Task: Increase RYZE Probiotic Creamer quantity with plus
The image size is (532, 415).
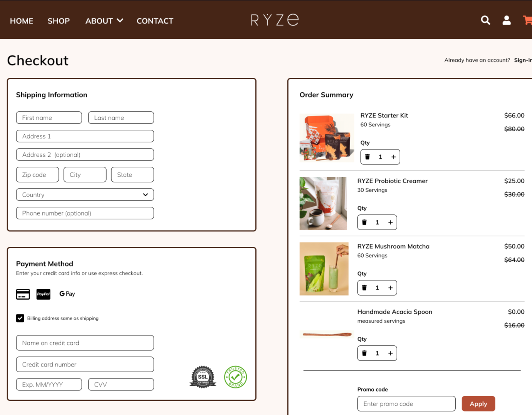Action: [x=390, y=222]
